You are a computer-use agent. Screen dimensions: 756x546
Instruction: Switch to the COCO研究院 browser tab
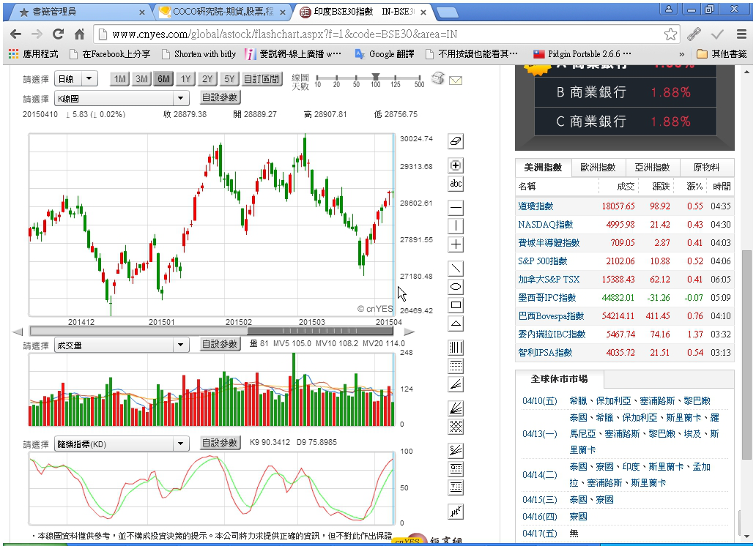click(x=223, y=12)
